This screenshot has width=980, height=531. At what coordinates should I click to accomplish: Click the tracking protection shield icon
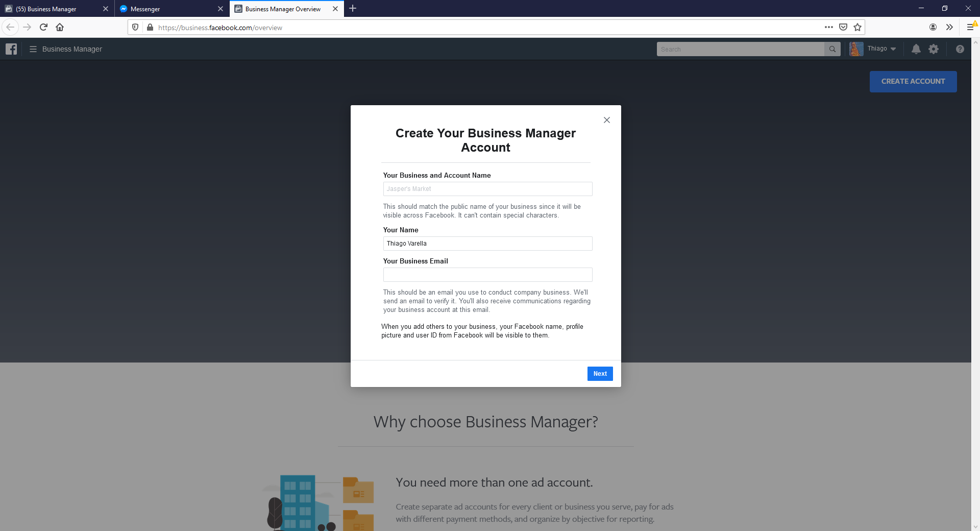pyautogui.click(x=135, y=27)
